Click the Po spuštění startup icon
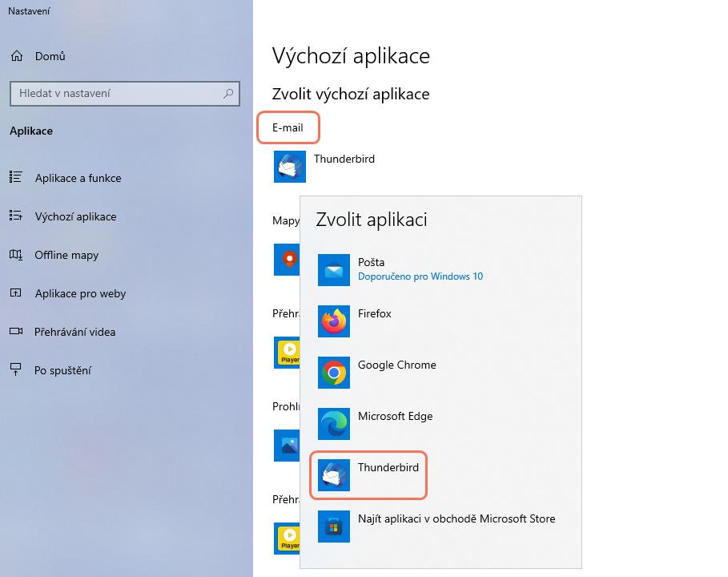The width and height of the screenshot is (728, 577). (x=16, y=369)
